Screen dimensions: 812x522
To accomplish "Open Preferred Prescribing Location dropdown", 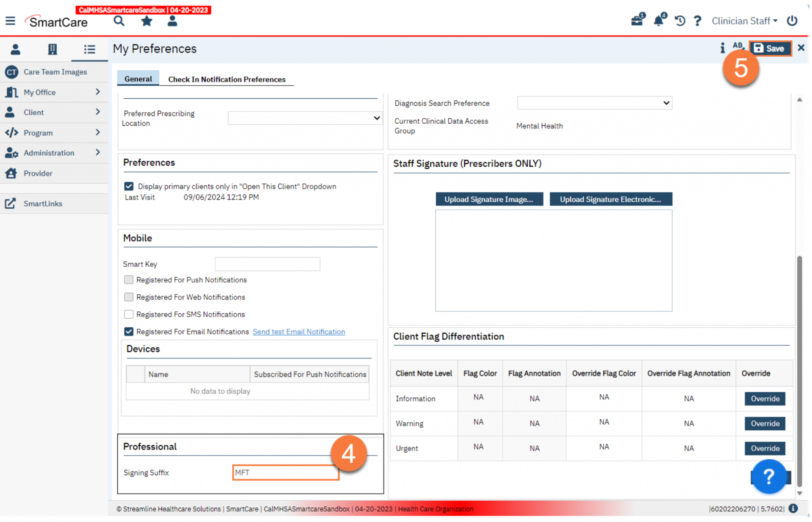I will tap(305, 118).
